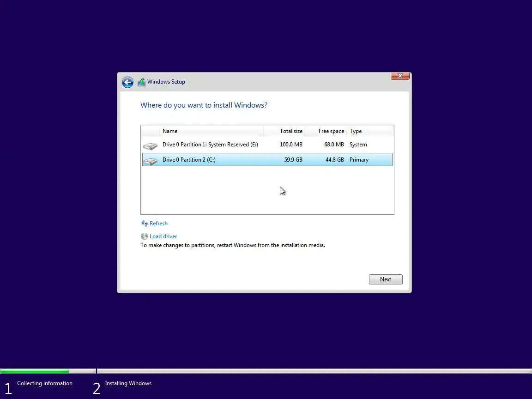Open the Load driver link
This screenshot has height=399, width=532.
(163, 236)
